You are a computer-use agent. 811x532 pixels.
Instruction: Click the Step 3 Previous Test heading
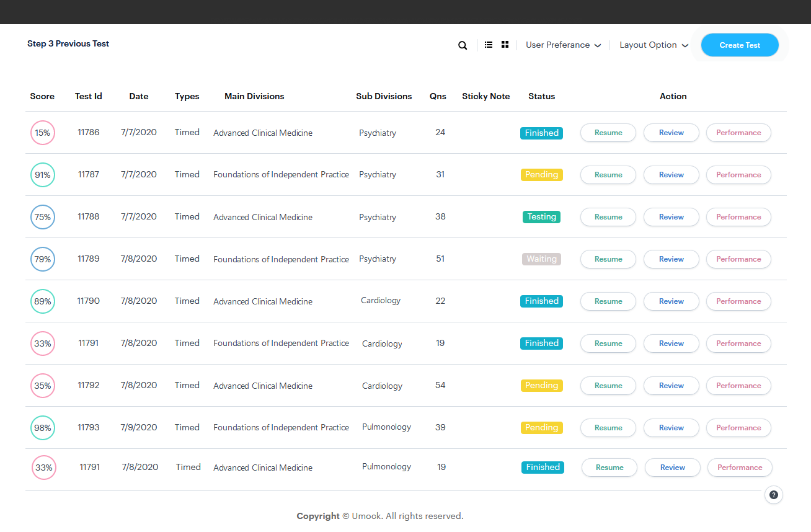(x=68, y=44)
